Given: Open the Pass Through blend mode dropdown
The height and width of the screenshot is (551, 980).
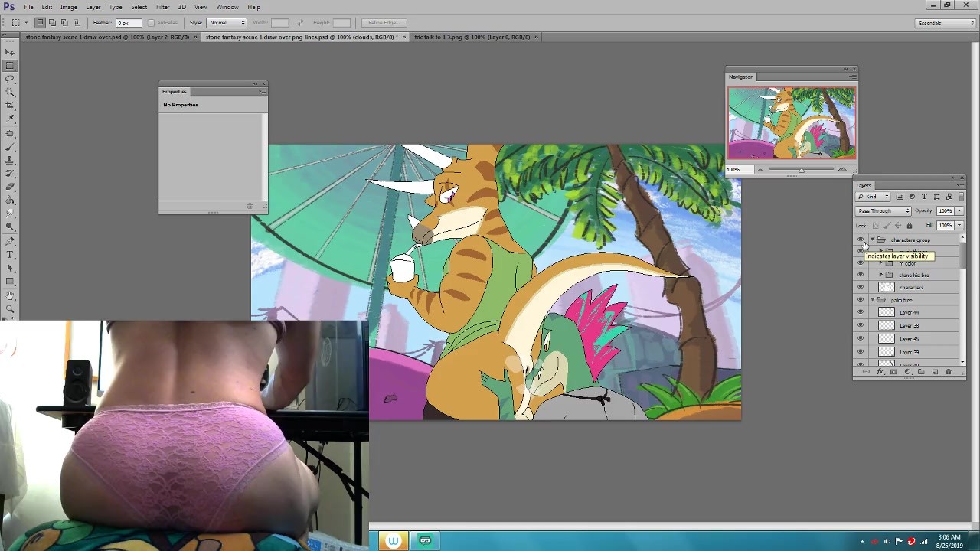Looking at the screenshot, I should [883, 210].
